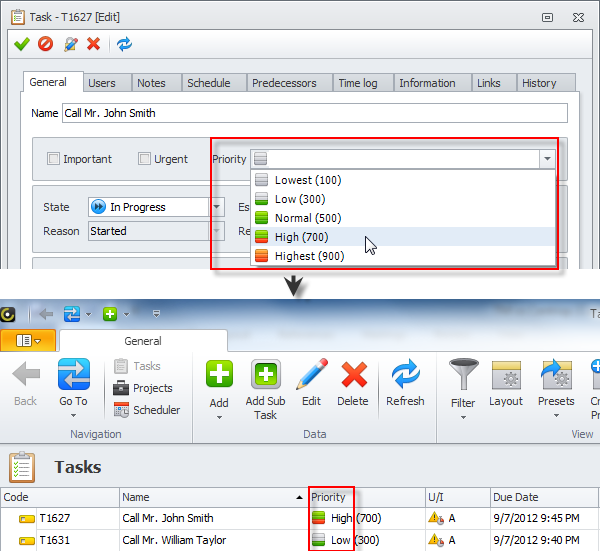This screenshot has height=551, width=600.
Task: Select High (700) priority option
Action: click(x=301, y=237)
